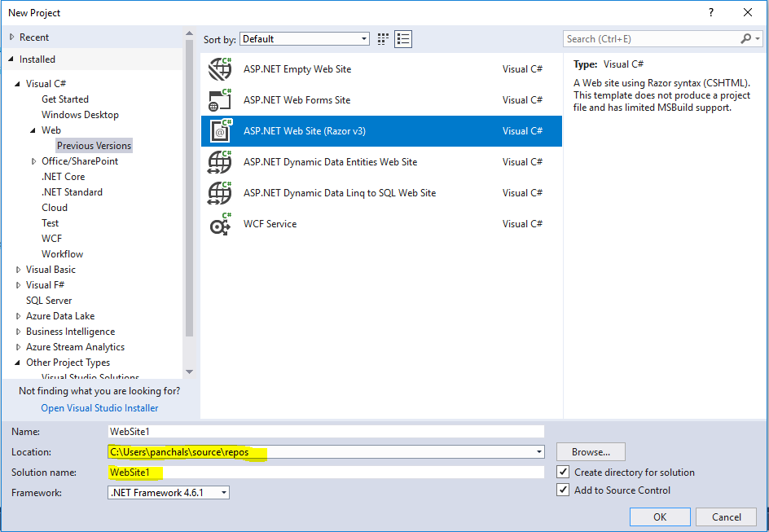Click tree scrollbar up arrow

[x=189, y=33]
